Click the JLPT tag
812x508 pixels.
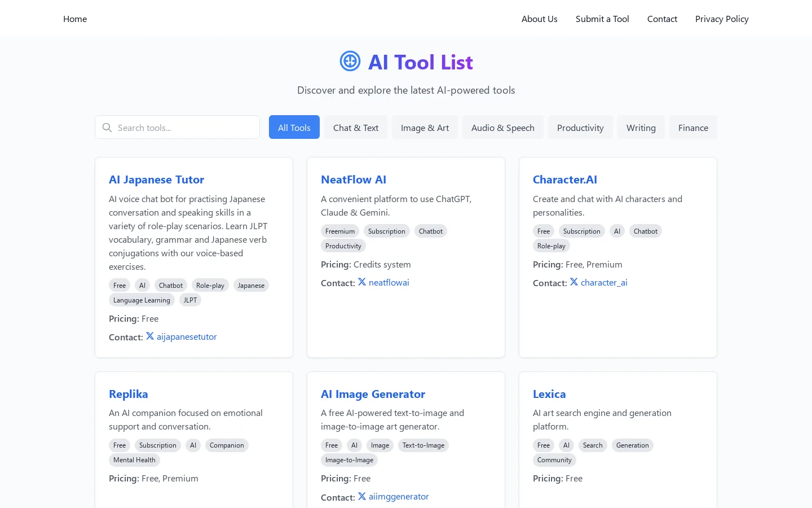190,300
